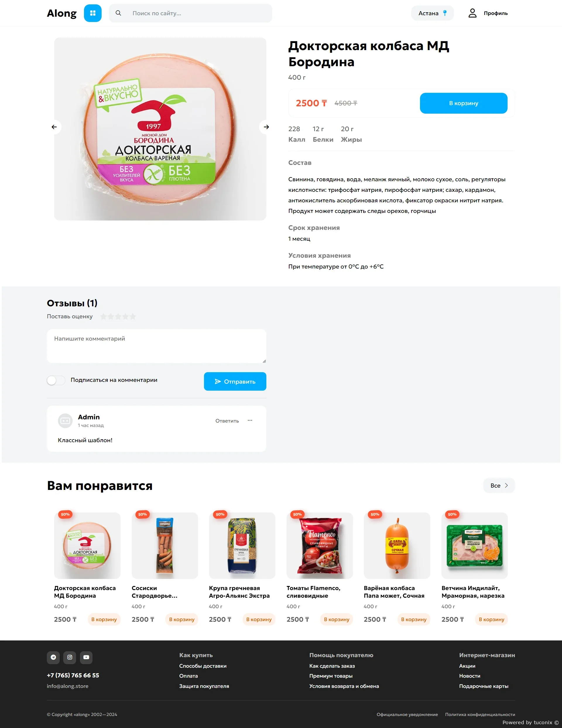The height and width of the screenshot is (728, 562).
Task: Open the catalog grid menu button
Action: (92, 13)
